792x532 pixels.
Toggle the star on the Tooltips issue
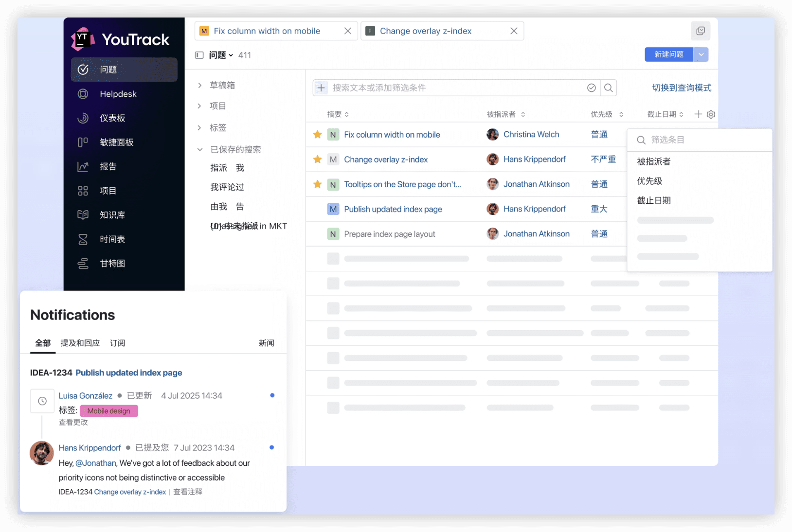(x=317, y=184)
